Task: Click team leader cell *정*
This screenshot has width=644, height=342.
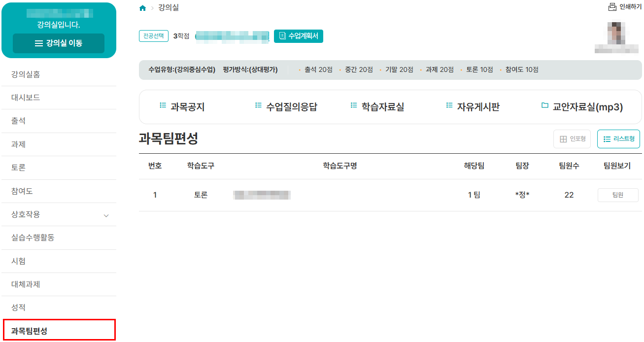Action: click(x=522, y=195)
